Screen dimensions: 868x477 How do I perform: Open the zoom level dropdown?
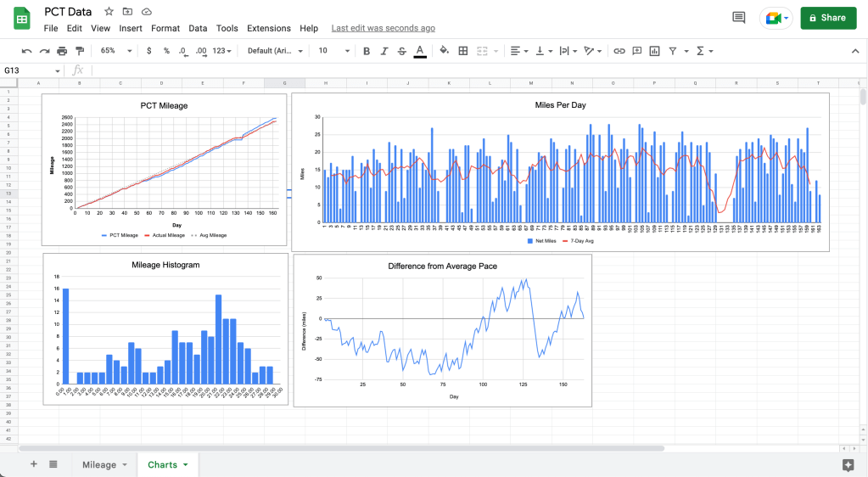(x=112, y=51)
